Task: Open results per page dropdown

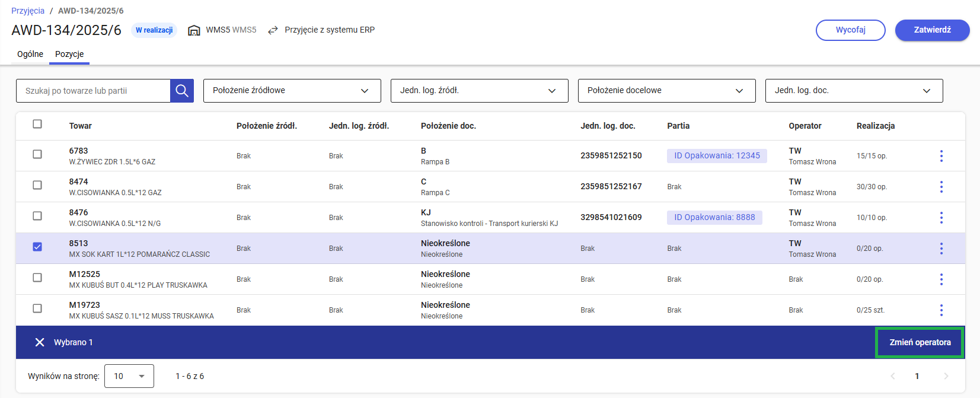Action: pyautogui.click(x=129, y=376)
